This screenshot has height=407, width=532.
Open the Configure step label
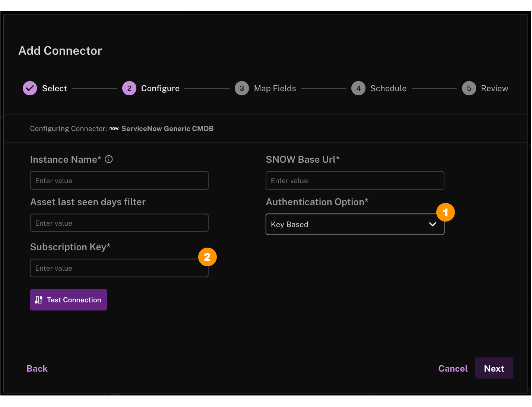[x=160, y=88]
